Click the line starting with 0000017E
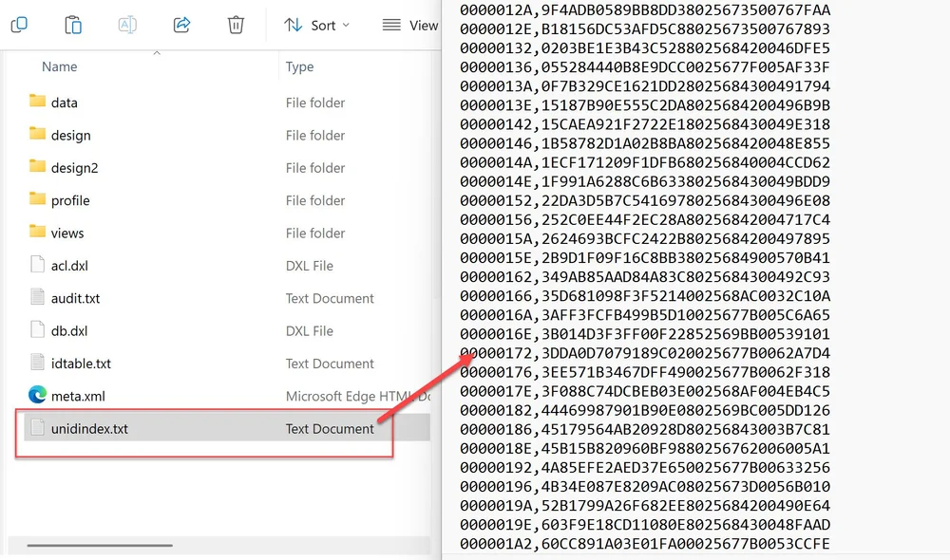Image resolution: width=950 pixels, height=560 pixels. 645,391
